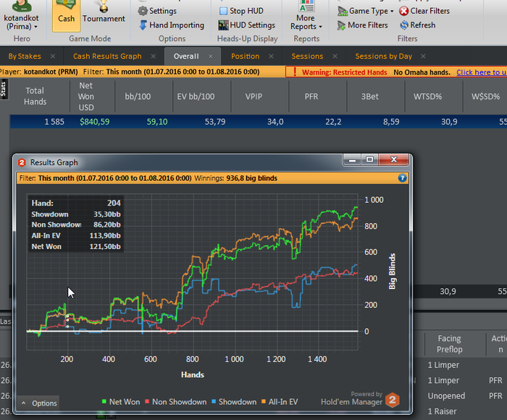507x420 pixels.
Task: Open the Results Graph help icon
Action: pyautogui.click(x=402, y=178)
